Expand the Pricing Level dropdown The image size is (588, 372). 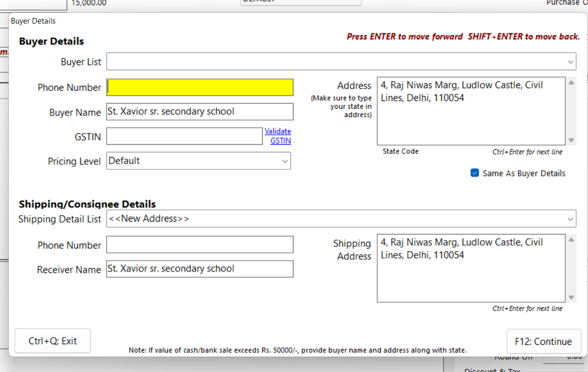(x=199, y=161)
